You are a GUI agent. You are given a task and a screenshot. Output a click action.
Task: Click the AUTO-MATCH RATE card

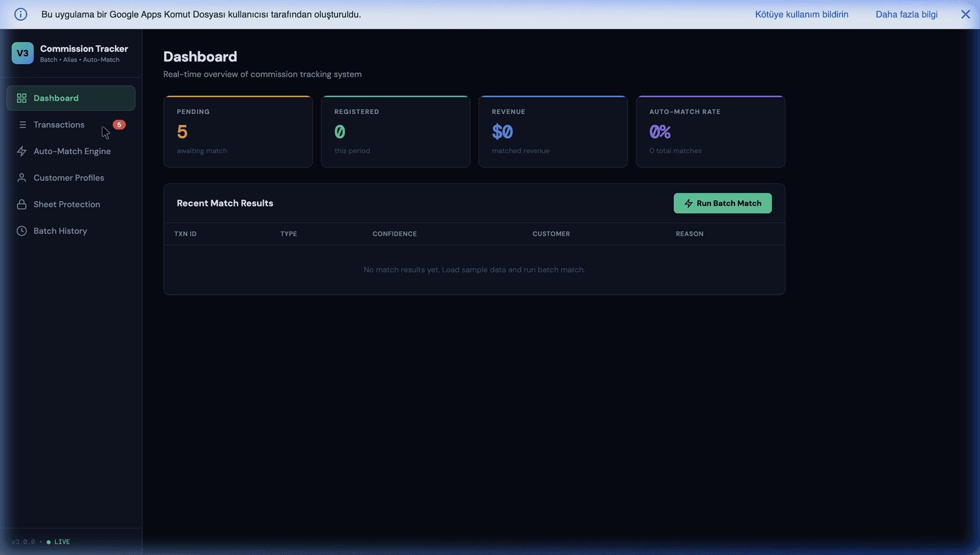[710, 131]
